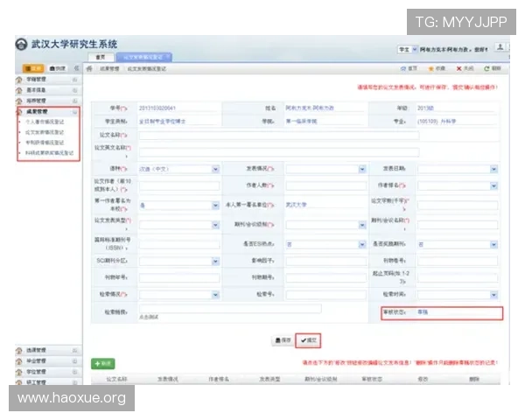Screen dimensions: 525x420
Task: Click the Wuhan University system logo icon
Action: 21,45
